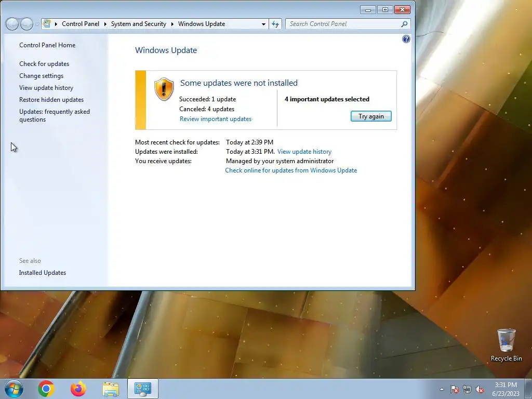Click the Forward navigation arrow

tap(26, 24)
